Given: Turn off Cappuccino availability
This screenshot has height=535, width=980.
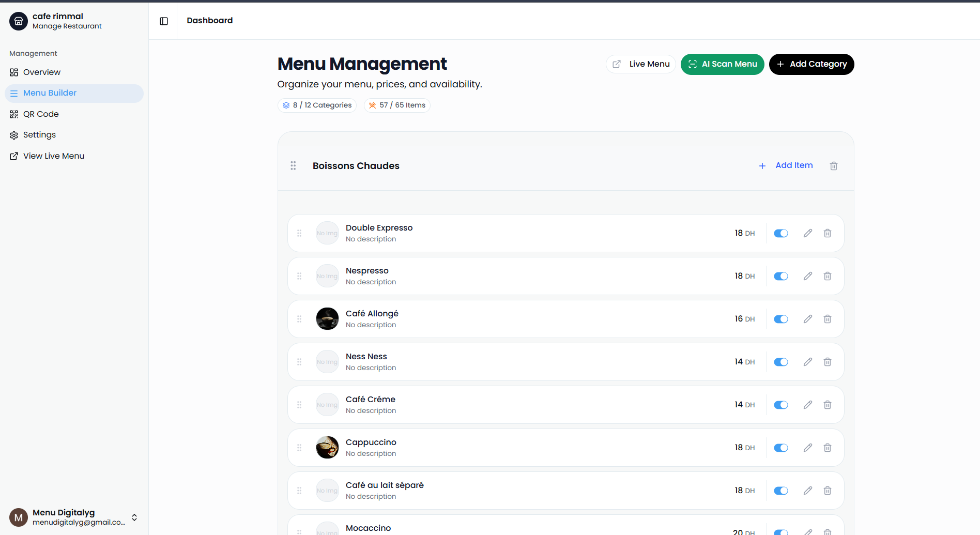Looking at the screenshot, I should point(781,448).
